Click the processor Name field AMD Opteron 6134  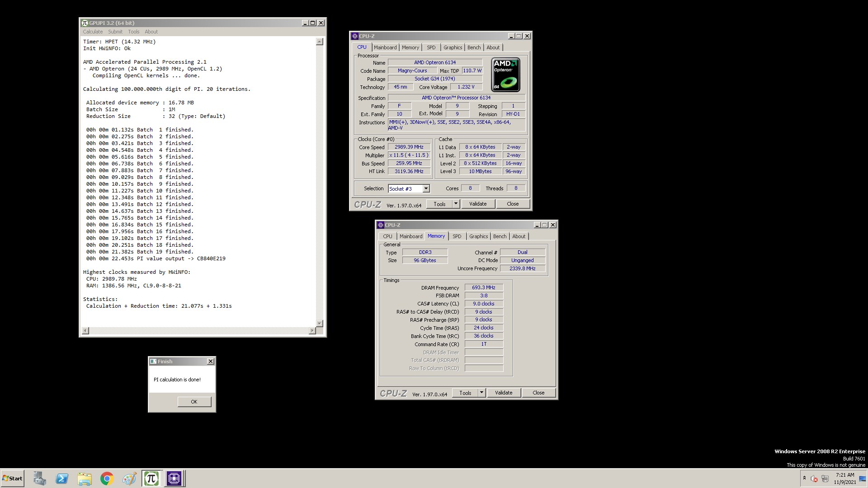click(x=435, y=63)
